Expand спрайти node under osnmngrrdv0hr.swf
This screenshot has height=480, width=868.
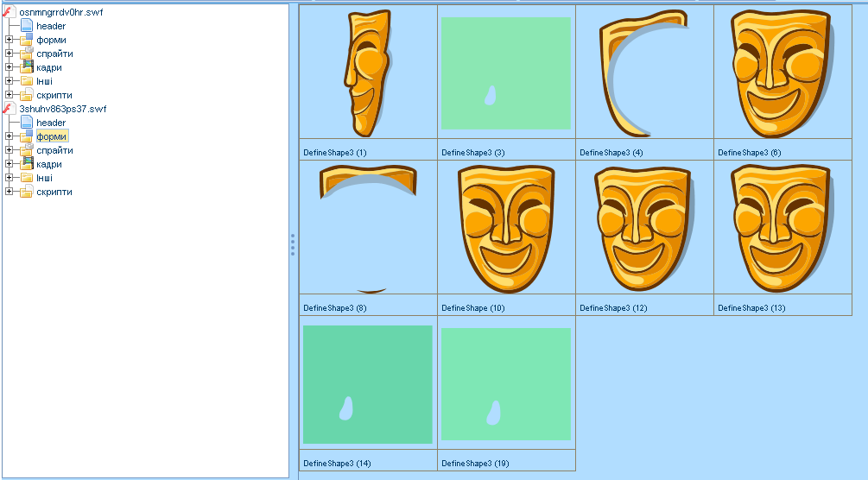click(x=9, y=54)
